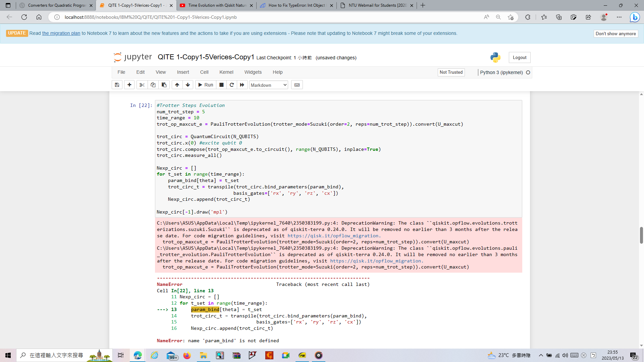Save the notebook using the save icon
This screenshot has height=362, width=644.
point(117,84)
